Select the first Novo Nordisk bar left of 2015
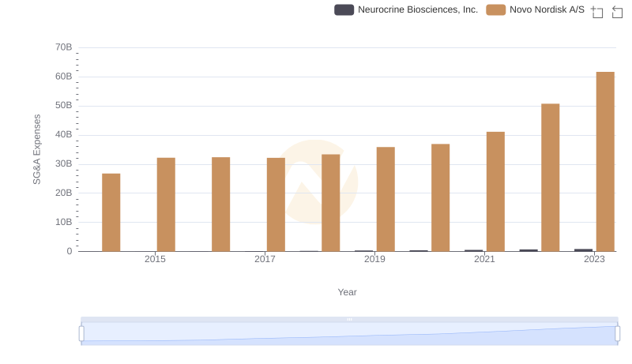This screenshot has width=632, height=364. (x=111, y=212)
